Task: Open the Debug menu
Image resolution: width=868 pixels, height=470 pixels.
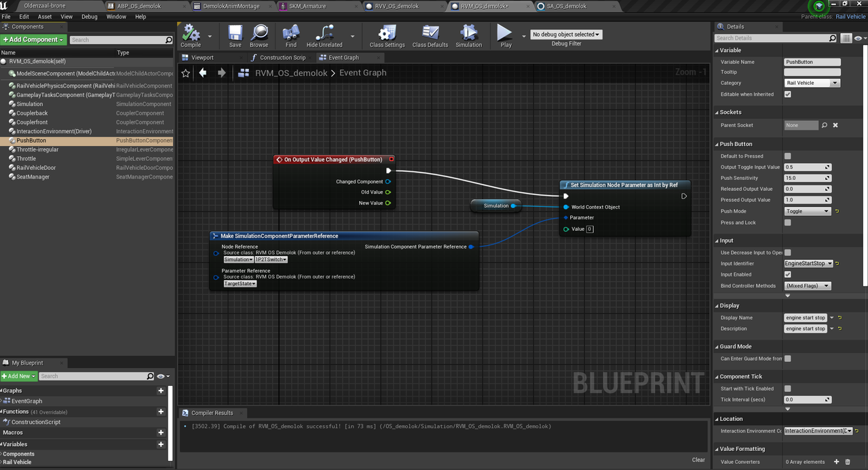Action: (x=90, y=16)
